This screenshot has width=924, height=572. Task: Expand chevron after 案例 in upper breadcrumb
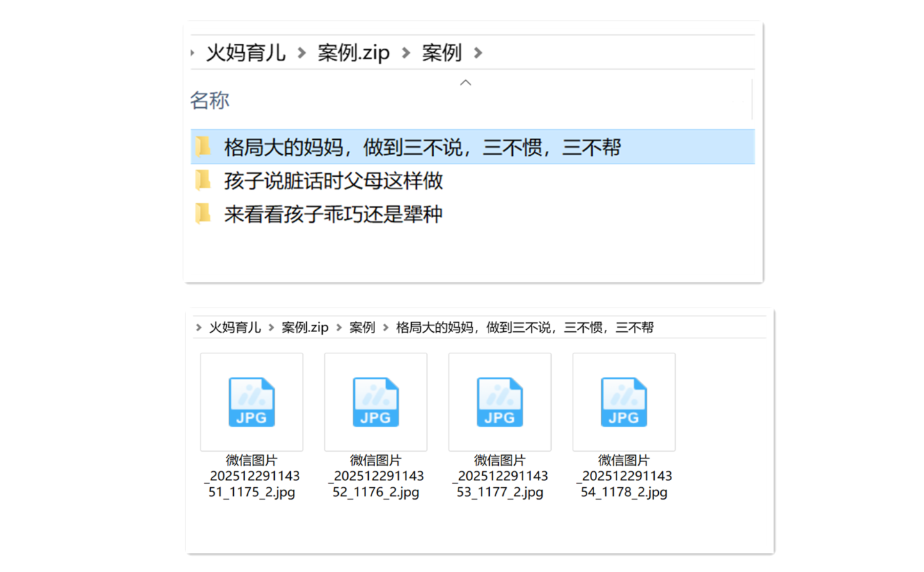point(477,53)
